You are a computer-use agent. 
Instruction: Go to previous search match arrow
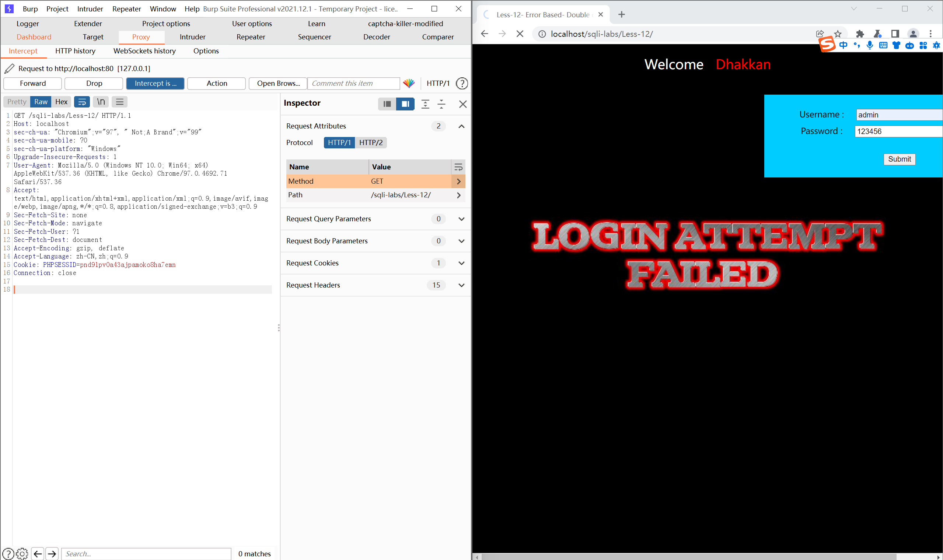[38, 554]
